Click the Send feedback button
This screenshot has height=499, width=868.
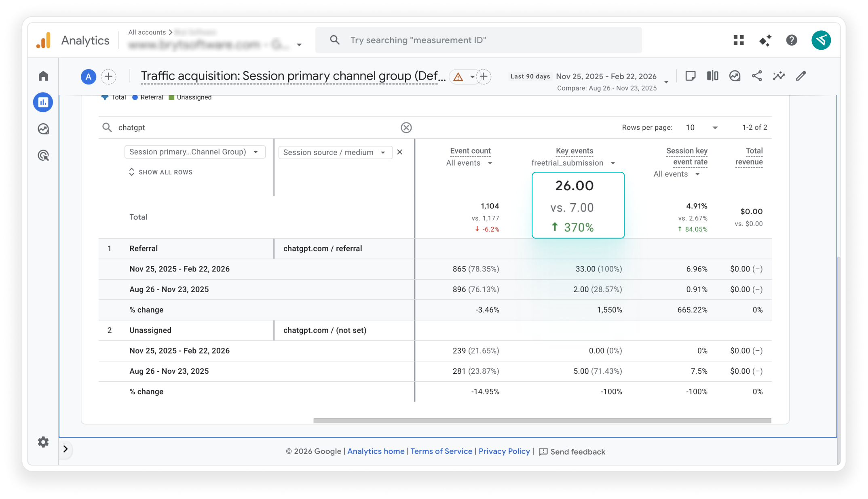pos(572,452)
